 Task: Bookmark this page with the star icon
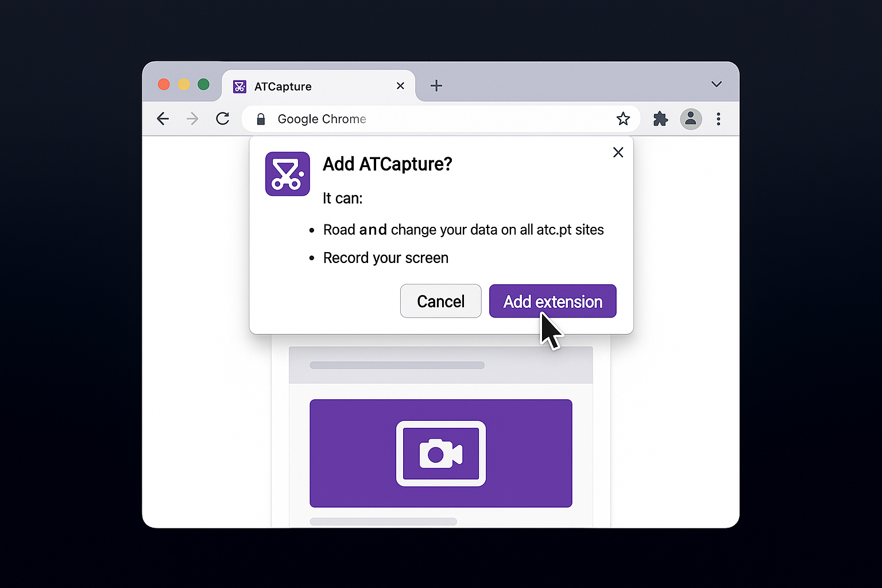(x=623, y=119)
